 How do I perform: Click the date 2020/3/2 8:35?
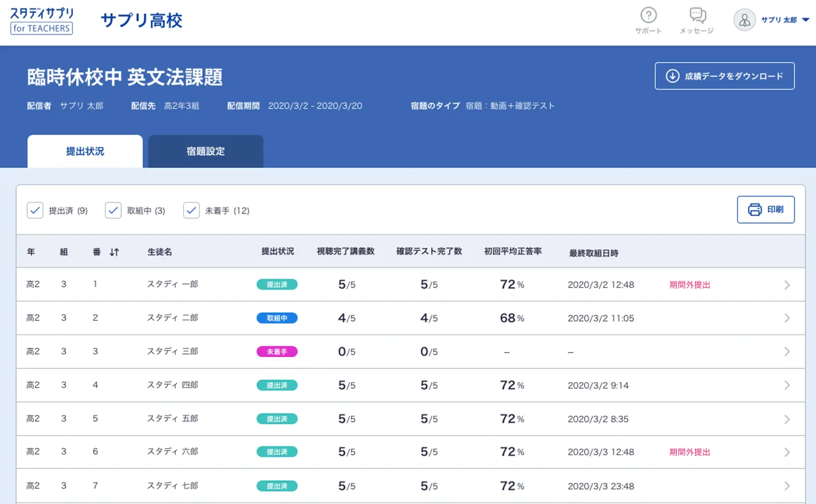598,419
